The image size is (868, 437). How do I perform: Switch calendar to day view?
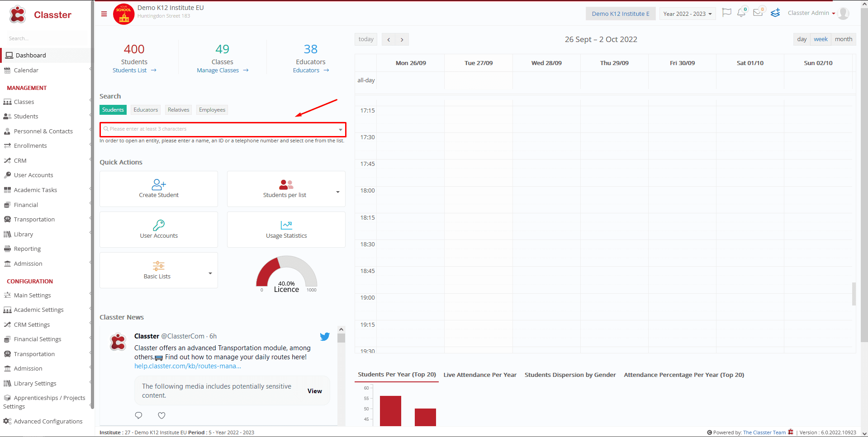click(802, 39)
